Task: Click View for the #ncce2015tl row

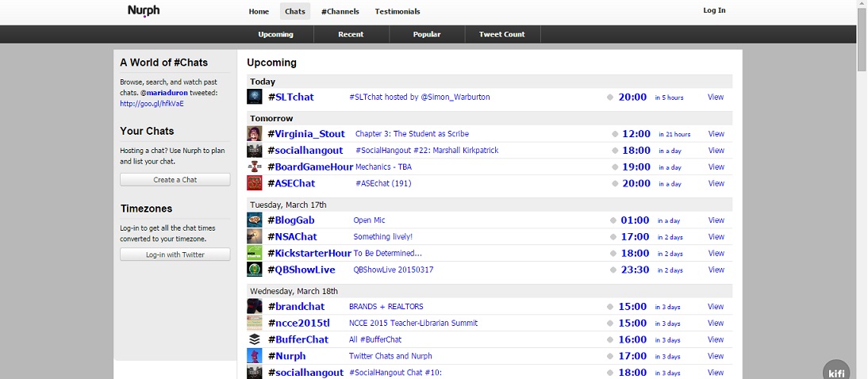Action: pyautogui.click(x=716, y=323)
